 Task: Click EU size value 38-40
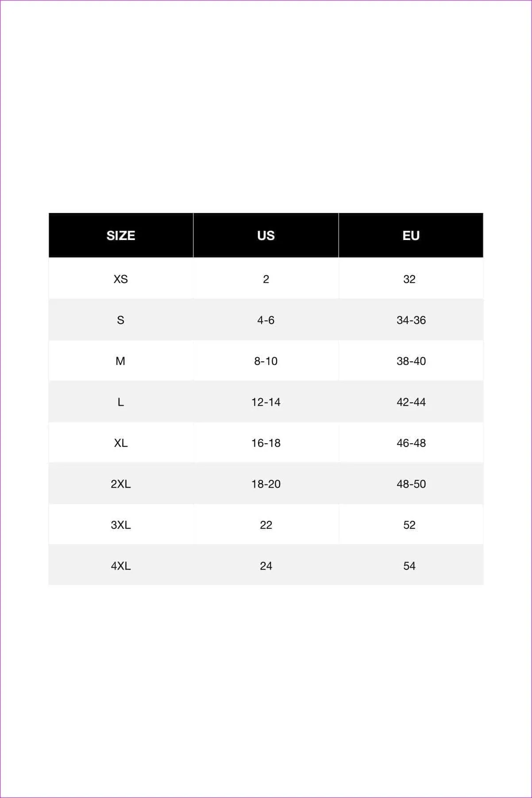[411, 361]
